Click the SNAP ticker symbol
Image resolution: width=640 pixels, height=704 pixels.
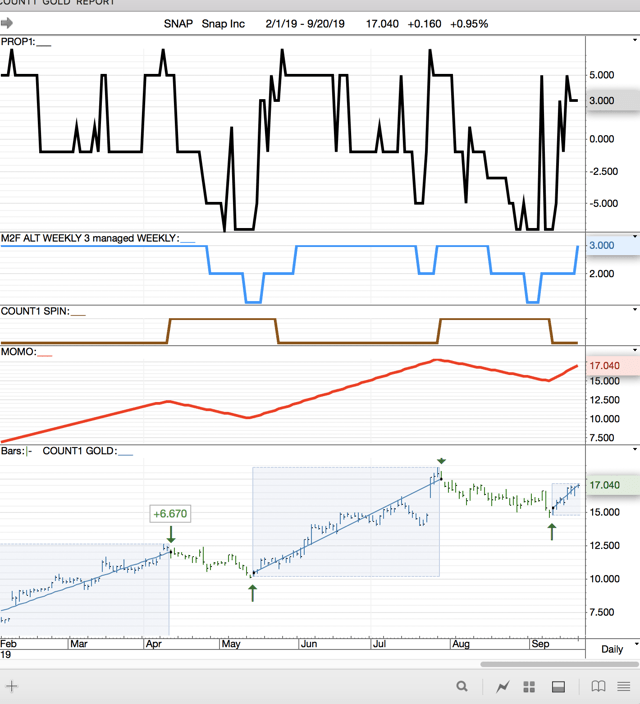pyautogui.click(x=178, y=24)
